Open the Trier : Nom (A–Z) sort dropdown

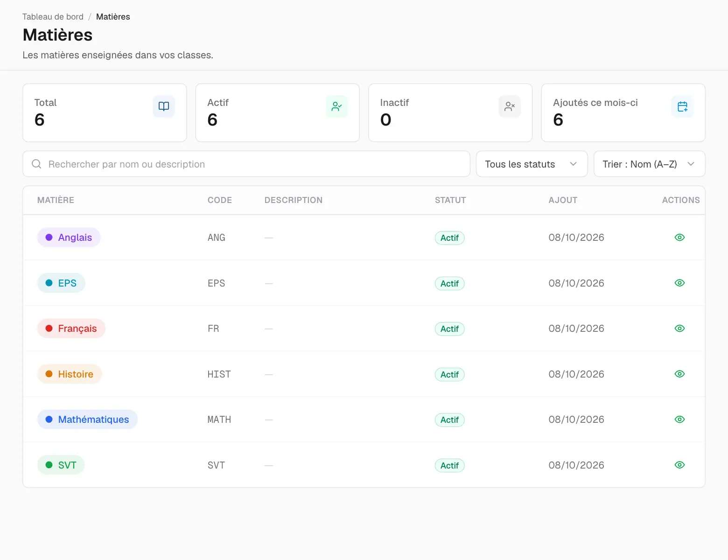point(649,164)
